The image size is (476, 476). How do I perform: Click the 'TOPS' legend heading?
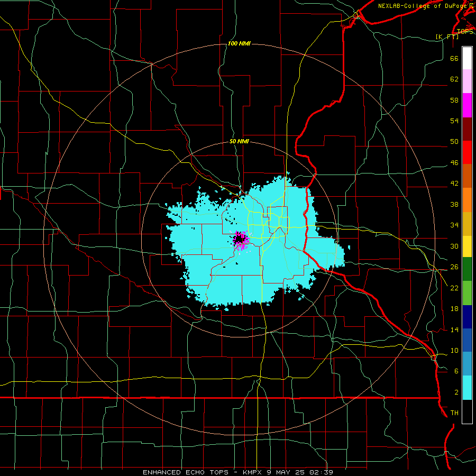(x=465, y=31)
